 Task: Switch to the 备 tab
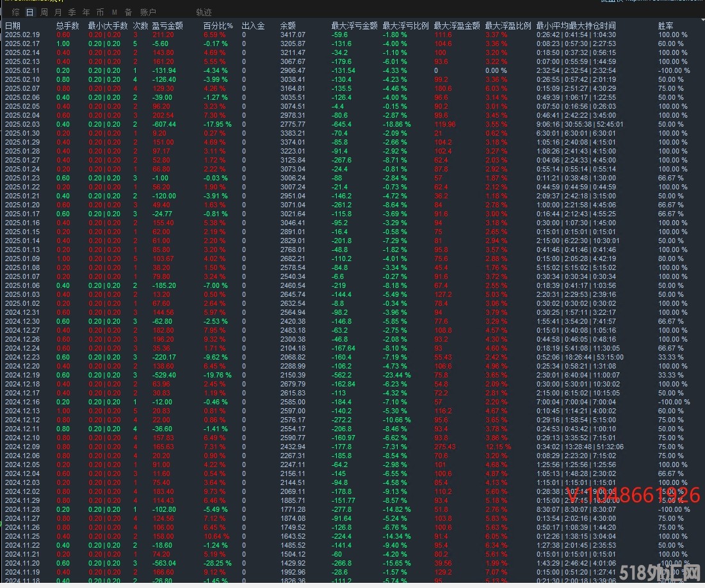tap(128, 12)
